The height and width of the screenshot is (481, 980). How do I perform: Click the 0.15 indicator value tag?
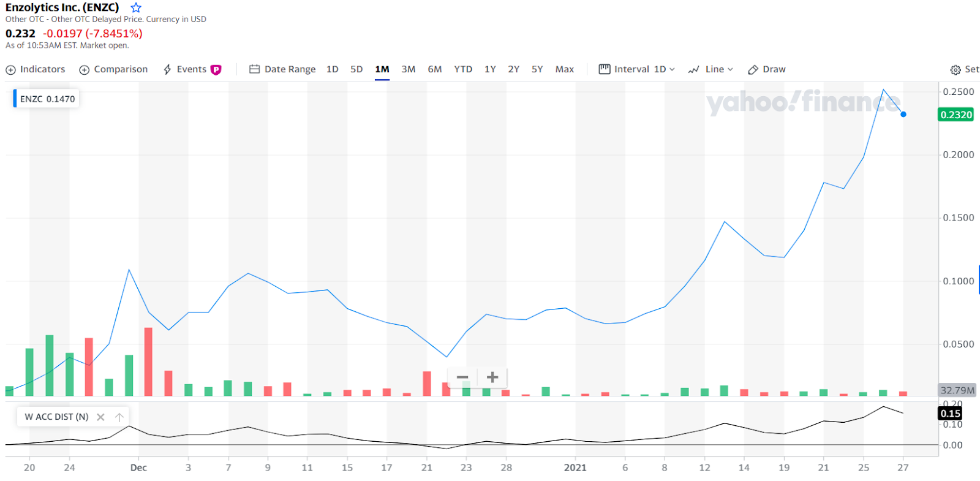[x=951, y=414]
